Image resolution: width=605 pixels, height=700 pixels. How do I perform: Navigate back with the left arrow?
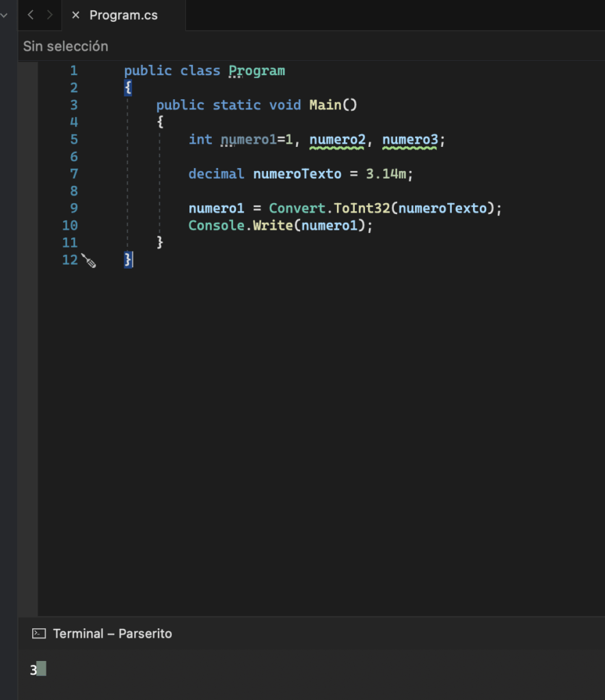pyautogui.click(x=31, y=15)
